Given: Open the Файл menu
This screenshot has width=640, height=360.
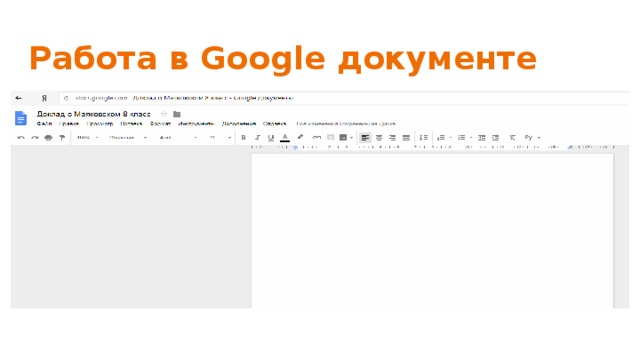Looking at the screenshot, I should pyautogui.click(x=44, y=123).
